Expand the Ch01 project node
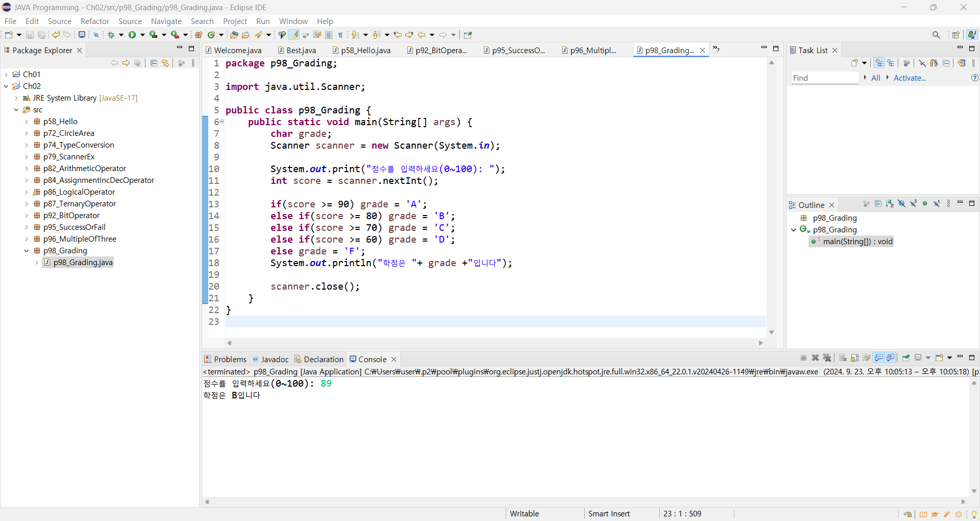This screenshot has width=980, height=521. (6, 75)
